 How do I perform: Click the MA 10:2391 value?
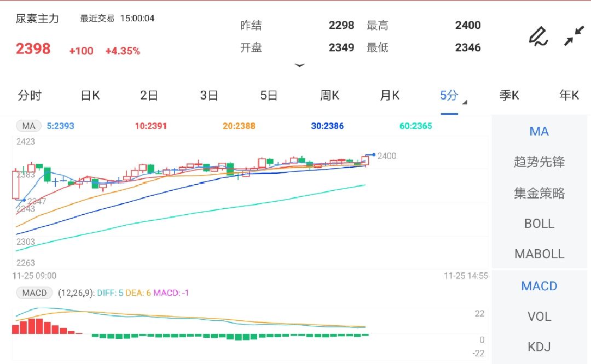coord(151,126)
